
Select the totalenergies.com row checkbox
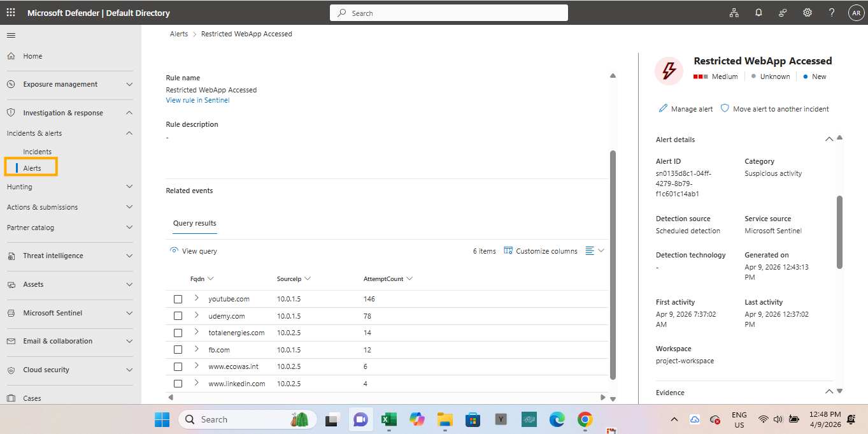click(178, 333)
